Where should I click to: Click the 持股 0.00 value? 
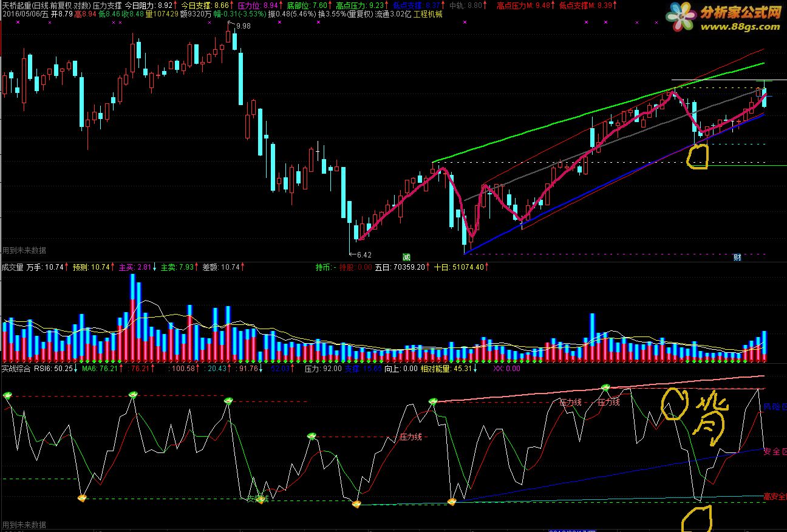click(x=355, y=267)
